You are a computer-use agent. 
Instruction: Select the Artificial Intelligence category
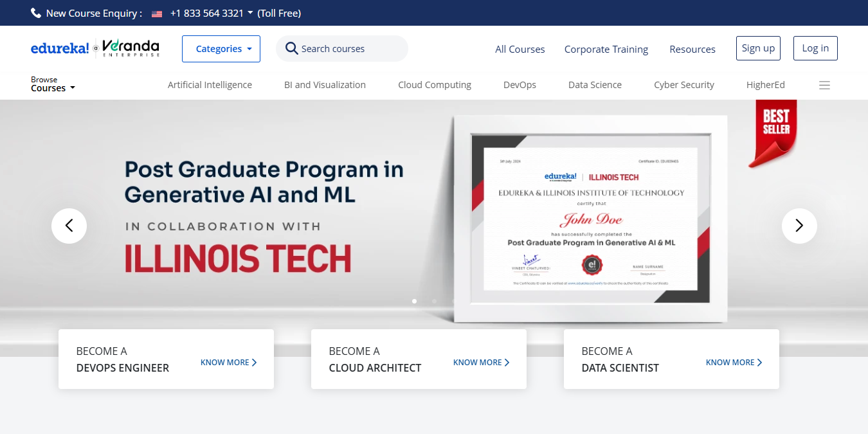click(210, 85)
